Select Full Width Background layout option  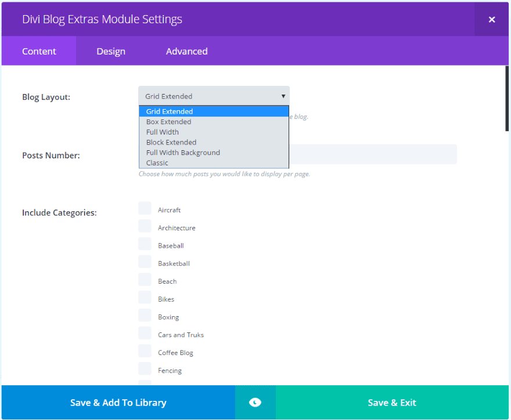pyautogui.click(x=183, y=153)
